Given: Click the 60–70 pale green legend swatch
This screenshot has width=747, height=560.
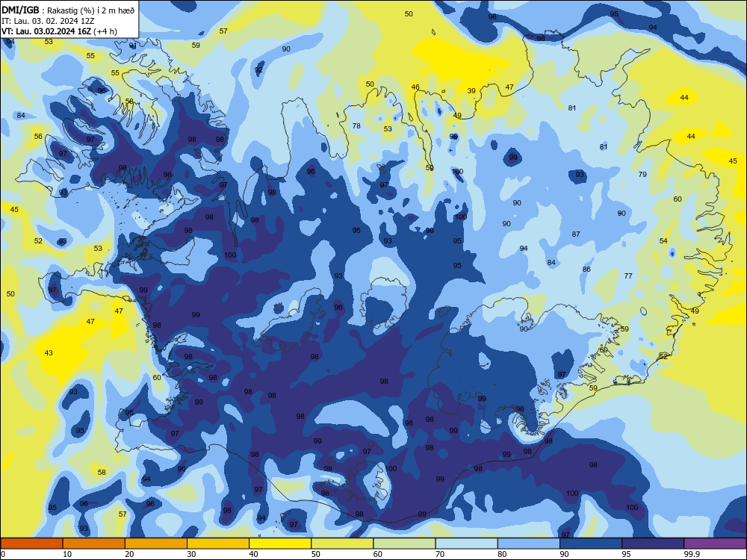Looking at the screenshot, I should (404, 544).
